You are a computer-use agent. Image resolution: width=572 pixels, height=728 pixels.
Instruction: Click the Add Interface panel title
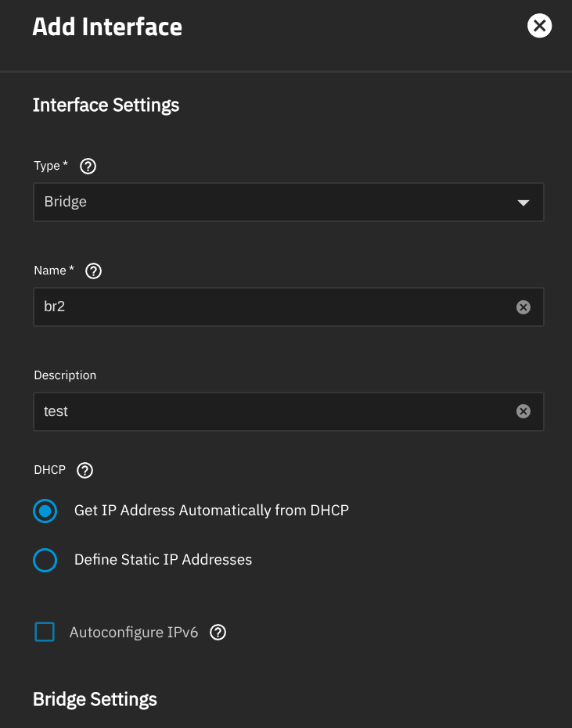click(107, 27)
